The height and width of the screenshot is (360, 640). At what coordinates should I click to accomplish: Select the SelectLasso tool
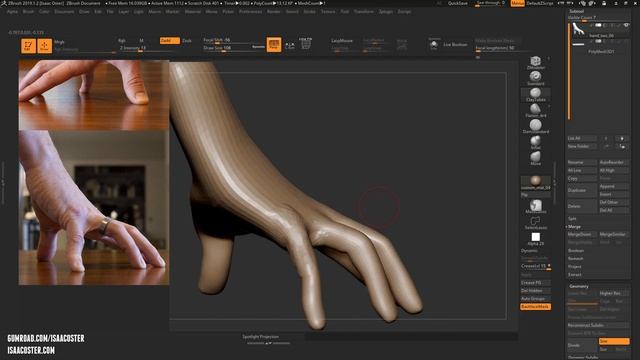[x=536, y=222]
